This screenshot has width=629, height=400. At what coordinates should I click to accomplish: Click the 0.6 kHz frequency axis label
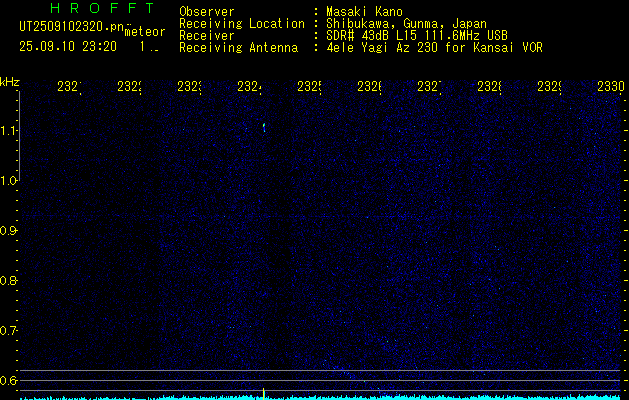[x=9, y=380]
